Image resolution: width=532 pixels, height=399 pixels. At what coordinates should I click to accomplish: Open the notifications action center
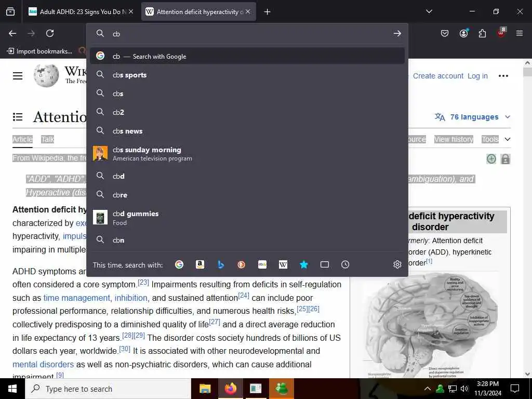coord(515,389)
